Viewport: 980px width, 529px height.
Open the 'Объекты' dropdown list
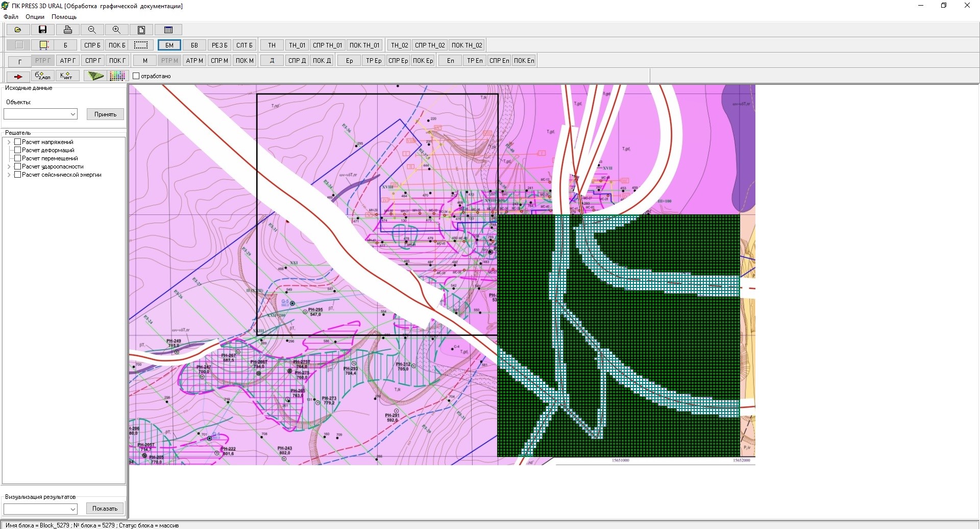click(40, 114)
